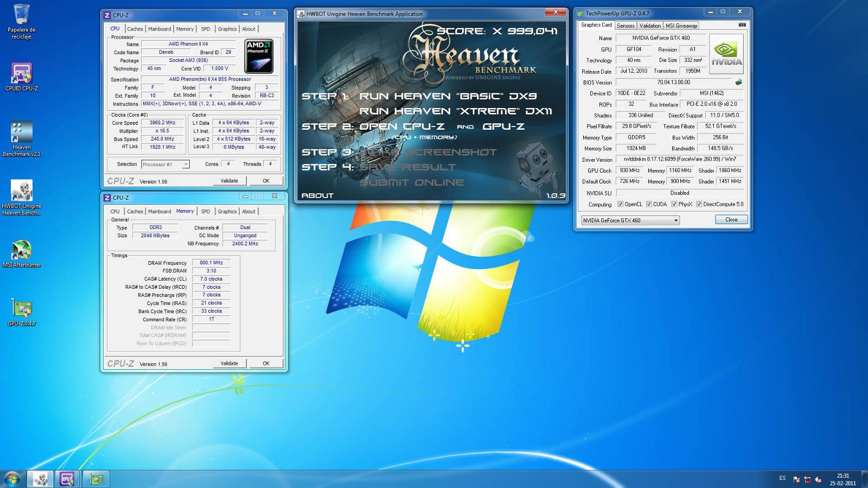
Task: Click the Code Name value Deneb
Action: tap(166, 52)
